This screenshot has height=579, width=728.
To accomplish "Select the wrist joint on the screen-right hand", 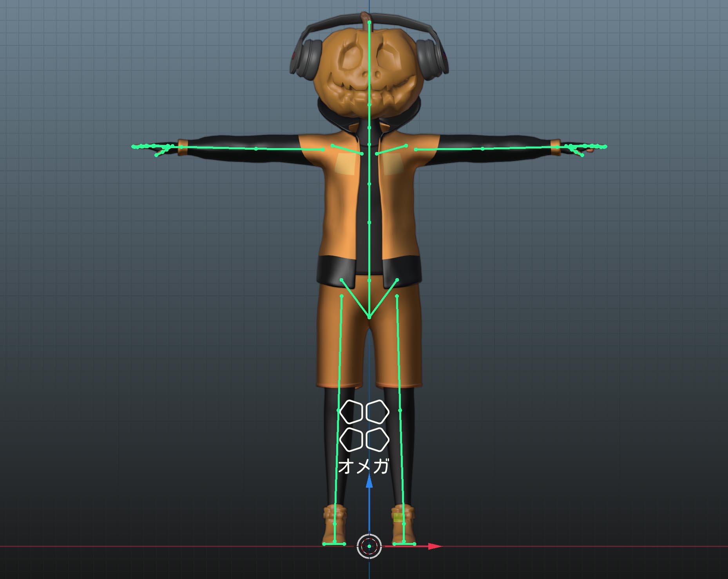I will point(557,147).
